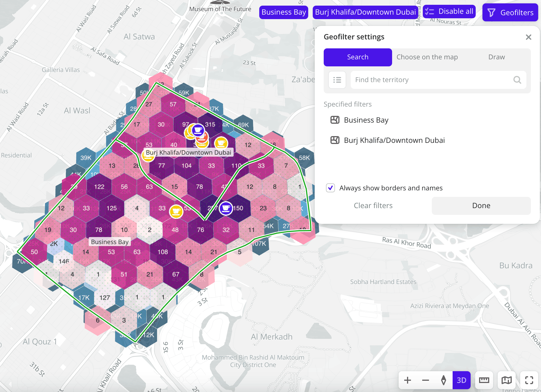Click the blue coffee cup marker near 150
541x392 pixels.
[226, 208]
